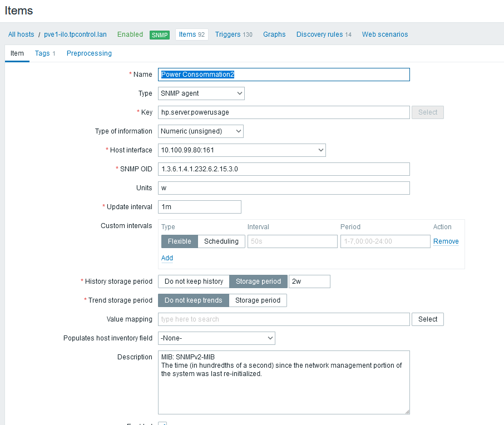504x425 pixels.
Task: Focus the Units text field
Action: pyautogui.click(x=284, y=188)
